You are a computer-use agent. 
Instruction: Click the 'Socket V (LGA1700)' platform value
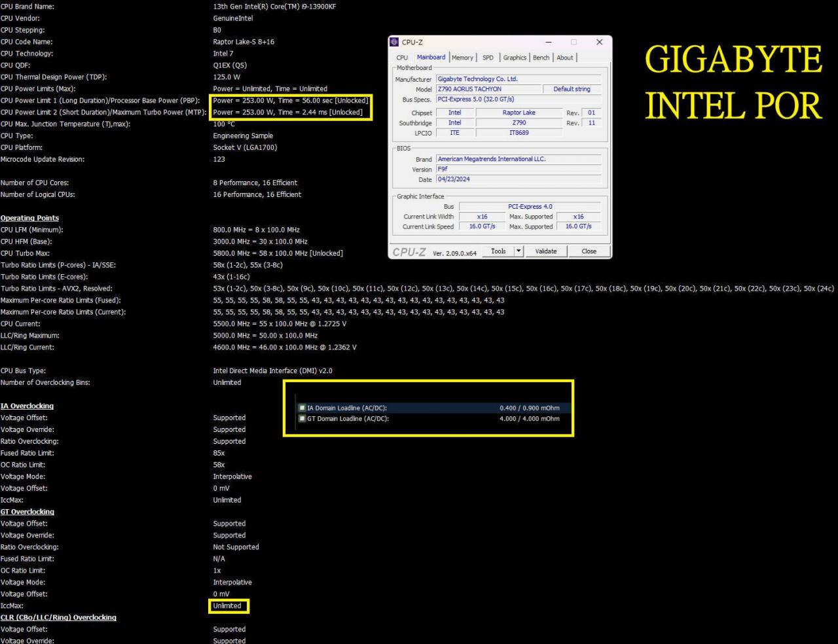click(245, 148)
